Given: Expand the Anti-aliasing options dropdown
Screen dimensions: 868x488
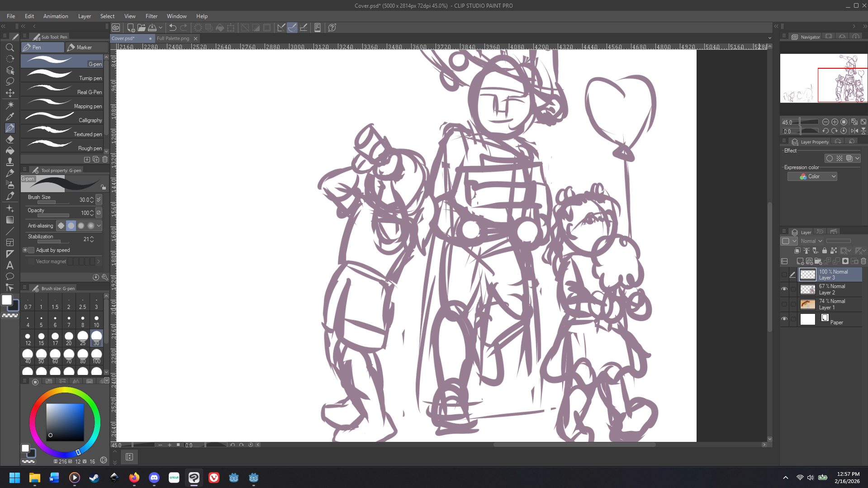Looking at the screenshot, I should click(99, 226).
